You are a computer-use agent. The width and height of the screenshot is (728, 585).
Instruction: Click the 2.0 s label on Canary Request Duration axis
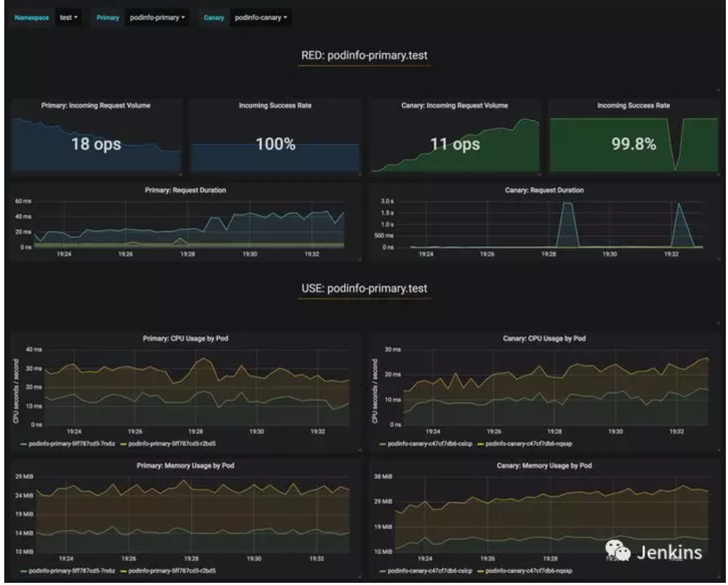[387, 201]
